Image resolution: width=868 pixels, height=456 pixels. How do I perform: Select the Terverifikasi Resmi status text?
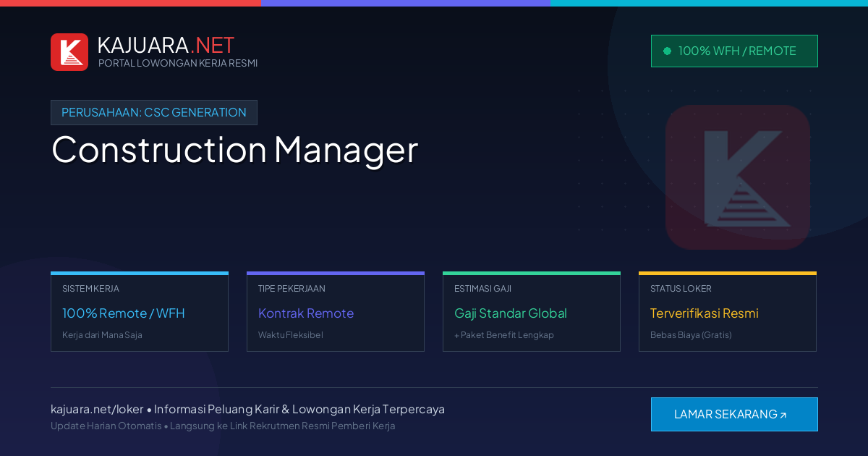click(704, 313)
